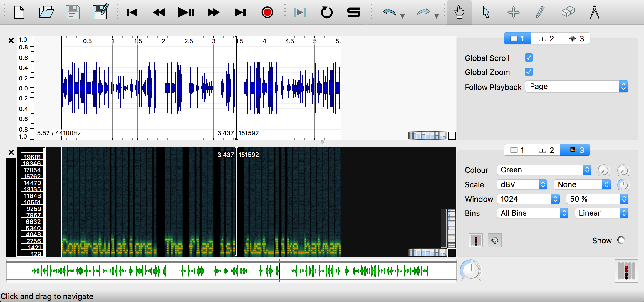This screenshot has height=302, width=644.
Task: Open a file with the folder icon
Action: [46, 13]
